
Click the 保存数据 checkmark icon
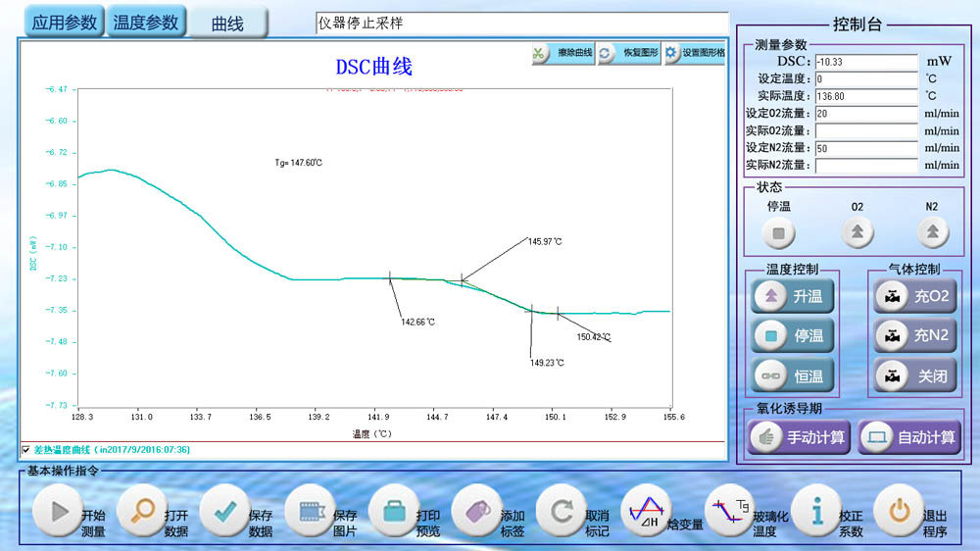point(226,511)
